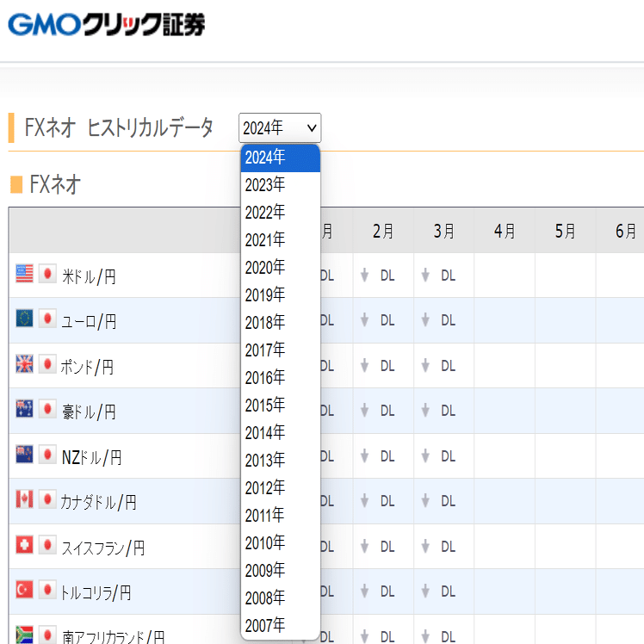The image size is (644, 644).
Task: Select 2024年 in the dropdown list
Action: coord(281,158)
